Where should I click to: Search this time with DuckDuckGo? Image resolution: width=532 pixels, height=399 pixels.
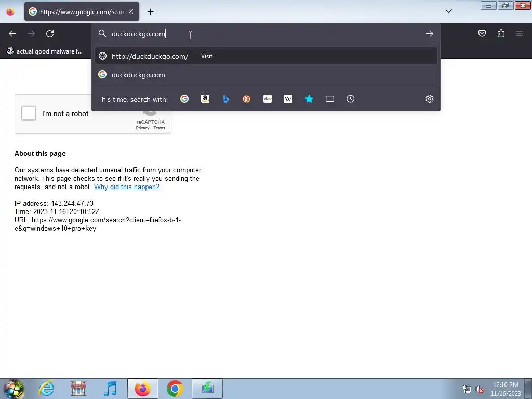click(247, 99)
